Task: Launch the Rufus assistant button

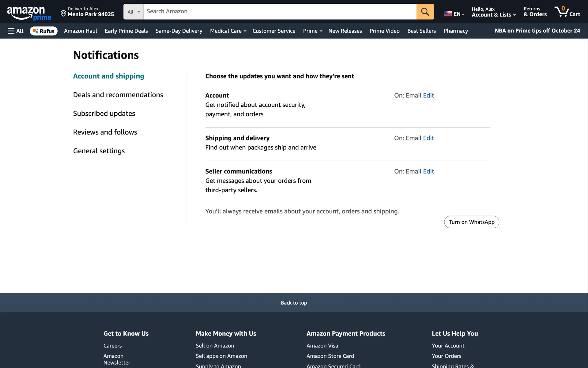Action: tap(43, 31)
